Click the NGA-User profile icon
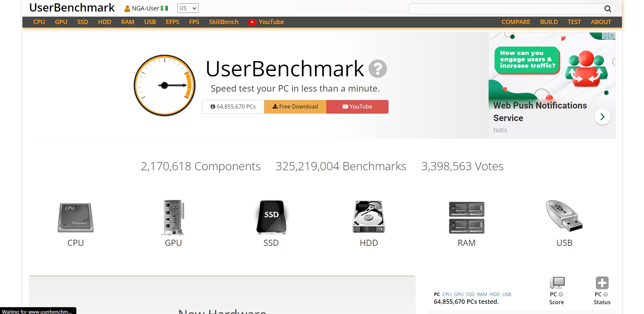644x314 pixels. click(127, 8)
